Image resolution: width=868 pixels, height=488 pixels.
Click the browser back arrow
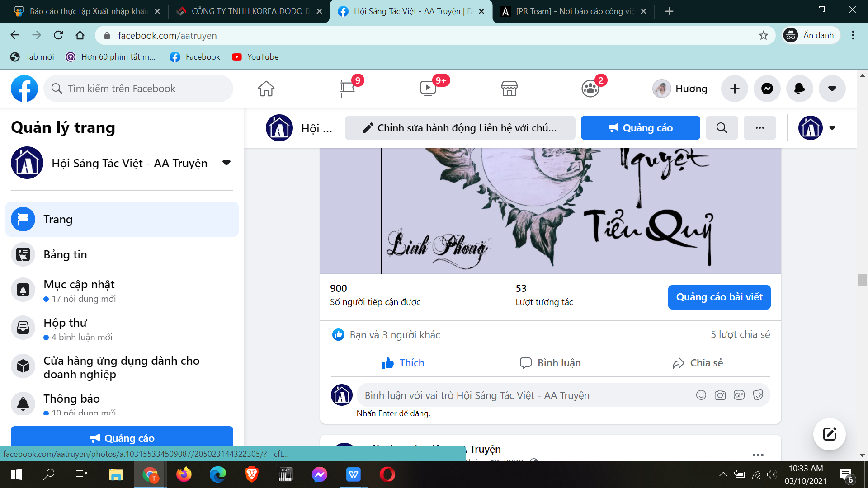pyautogui.click(x=15, y=35)
